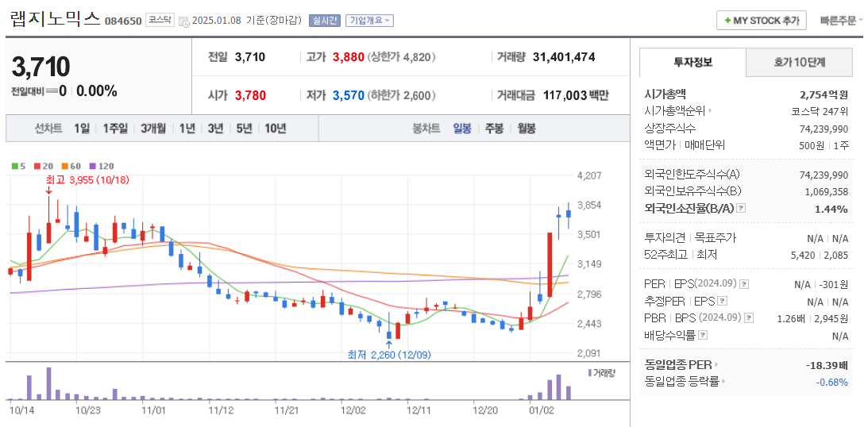Select the 3개월 line chart period
Screen dimensions: 868x427
pos(153,129)
